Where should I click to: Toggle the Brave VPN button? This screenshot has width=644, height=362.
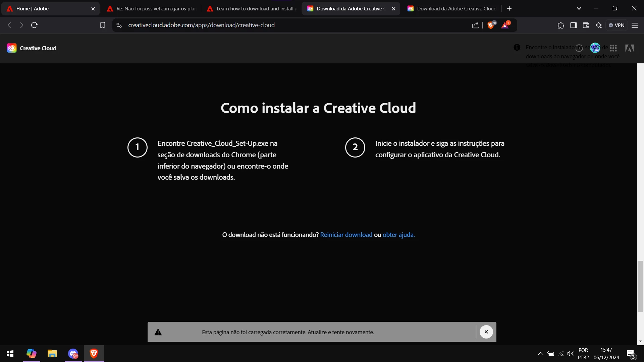(616, 25)
